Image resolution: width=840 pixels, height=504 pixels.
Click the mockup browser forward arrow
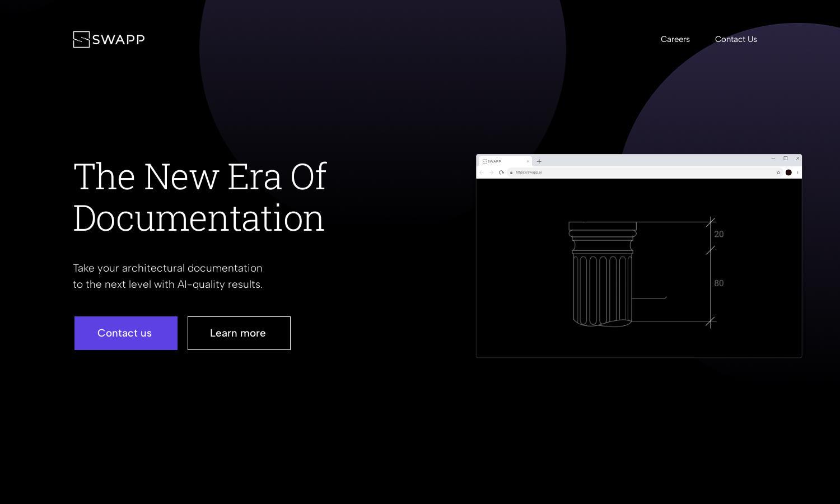[x=491, y=172]
